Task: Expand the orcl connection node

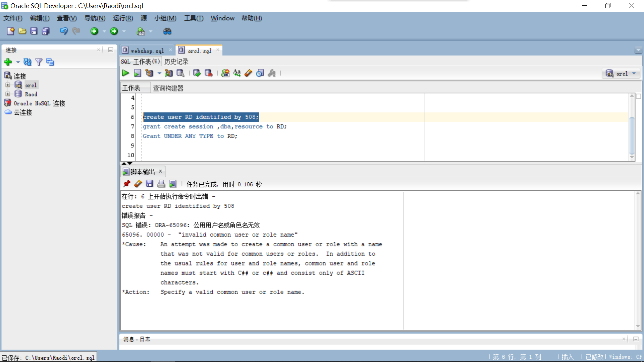Action: click(8, 85)
